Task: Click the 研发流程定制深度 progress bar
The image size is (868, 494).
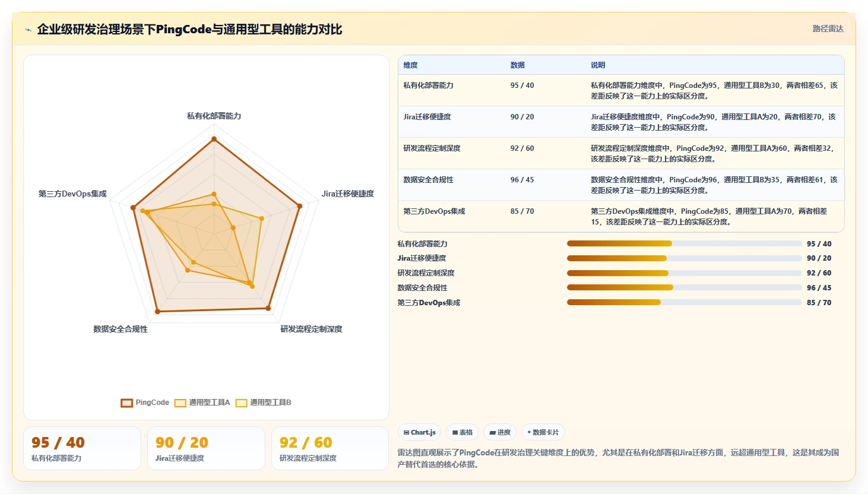Action: [x=684, y=273]
